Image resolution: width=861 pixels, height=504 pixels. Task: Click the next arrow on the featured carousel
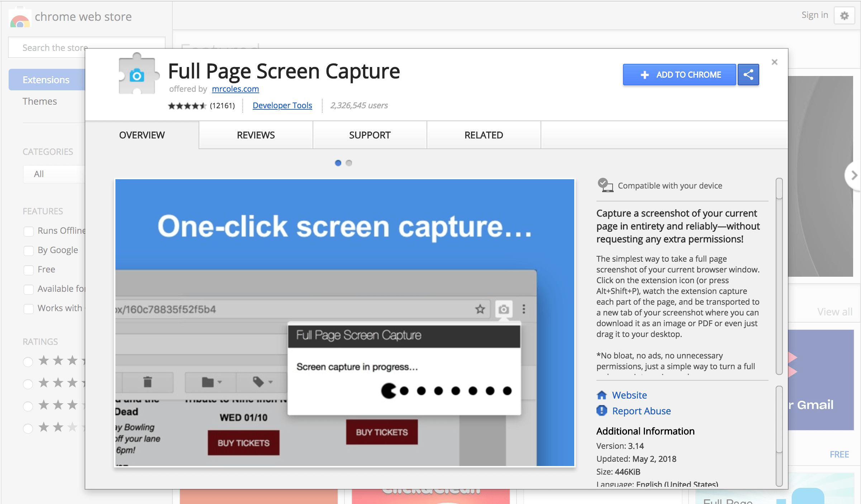pos(853,175)
